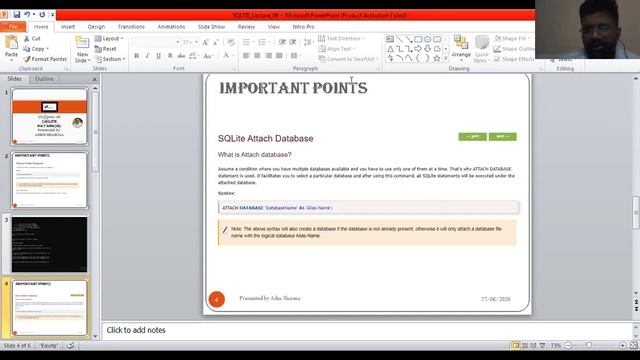Click the notes field 'Click to add notes'
Viewport: 640px width, 360px height.
click(367, 330)
